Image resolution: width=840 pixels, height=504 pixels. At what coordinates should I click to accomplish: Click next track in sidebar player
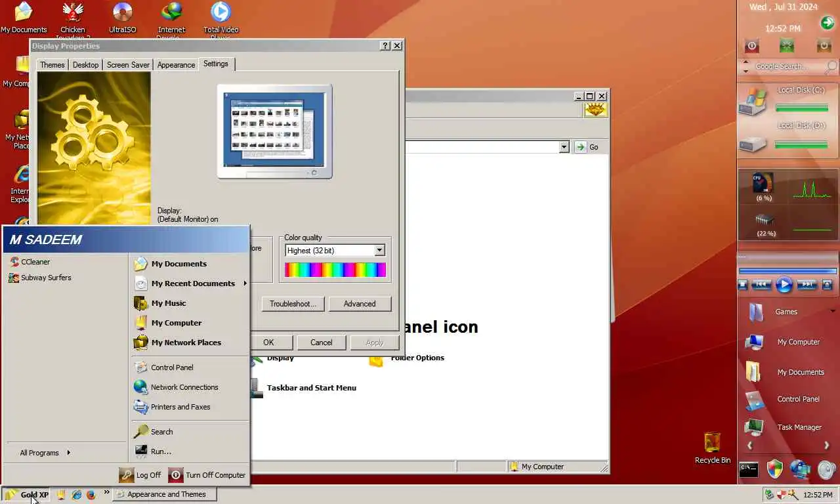click(x=807, y=285)
